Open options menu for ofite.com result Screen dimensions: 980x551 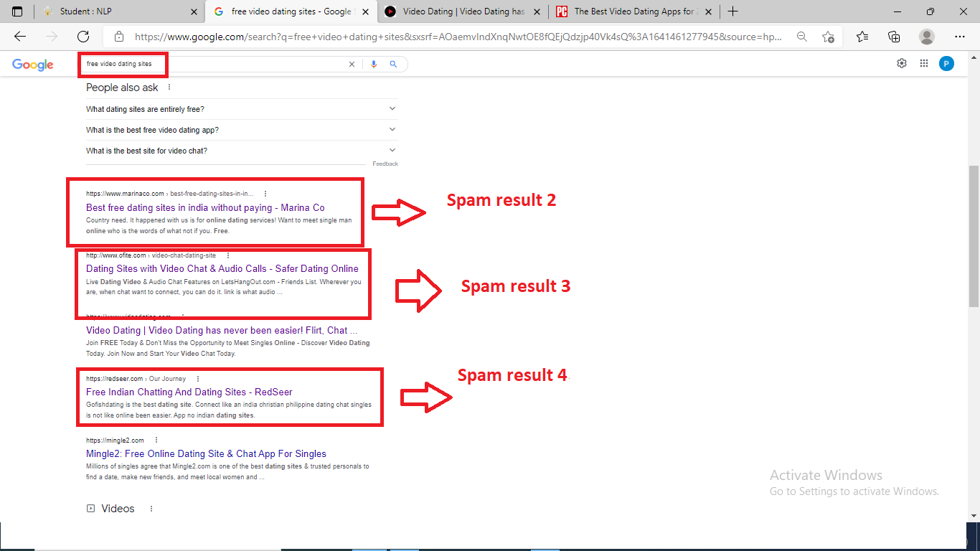(228, 255)
